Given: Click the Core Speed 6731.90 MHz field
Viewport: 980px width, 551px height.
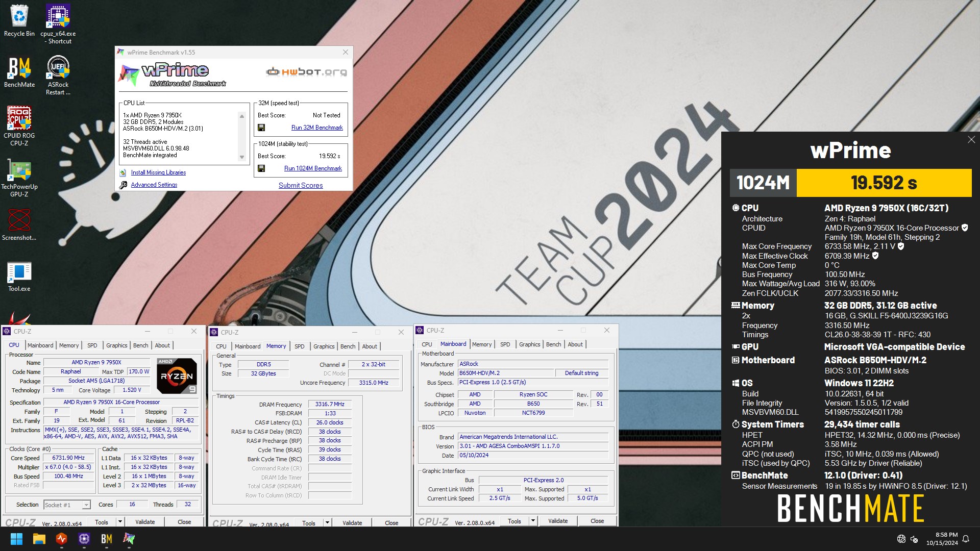Looking at the screenshot, I should click(69, 458).
